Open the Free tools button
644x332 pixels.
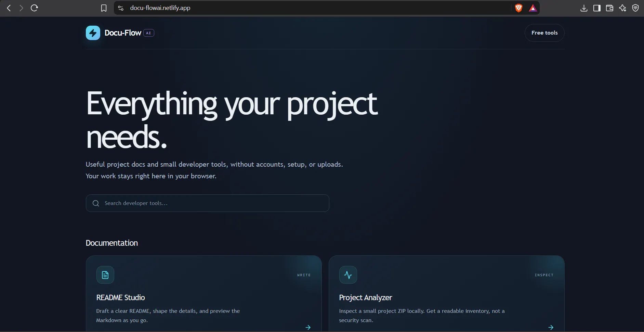click(x=544, y=33)
